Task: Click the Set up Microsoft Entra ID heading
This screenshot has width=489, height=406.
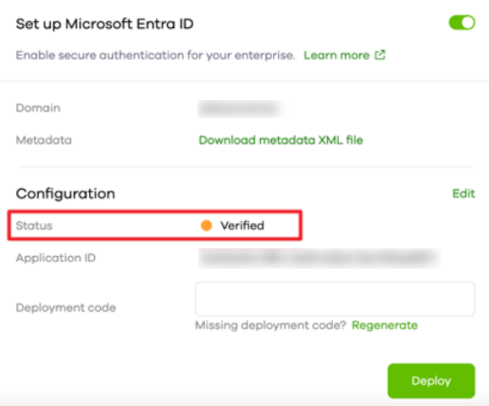Action: coord(105,24)
